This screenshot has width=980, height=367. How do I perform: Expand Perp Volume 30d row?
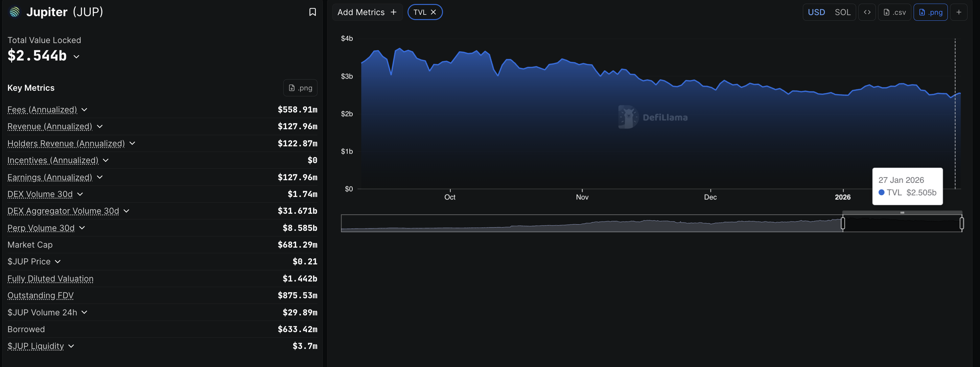82,228
